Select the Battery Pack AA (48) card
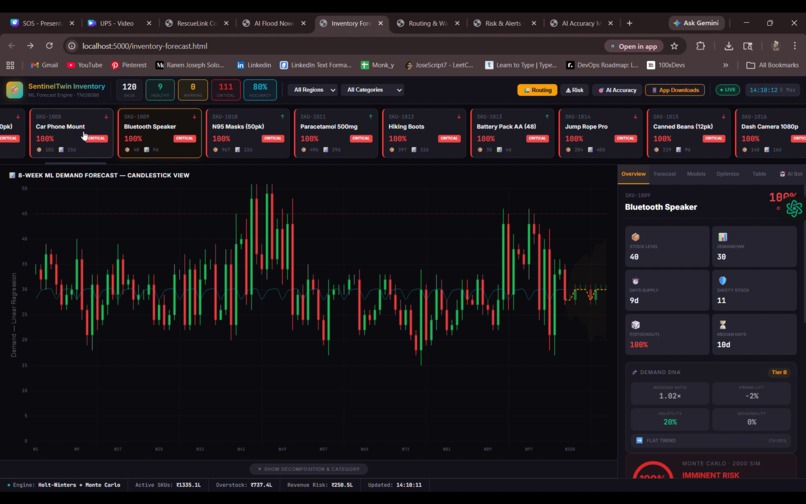 tap(512, 133)
